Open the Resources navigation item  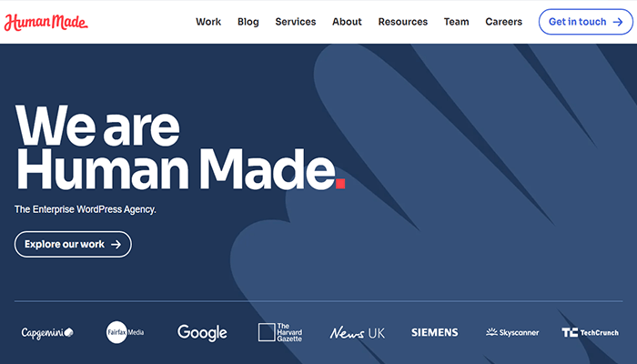point(402,22)
